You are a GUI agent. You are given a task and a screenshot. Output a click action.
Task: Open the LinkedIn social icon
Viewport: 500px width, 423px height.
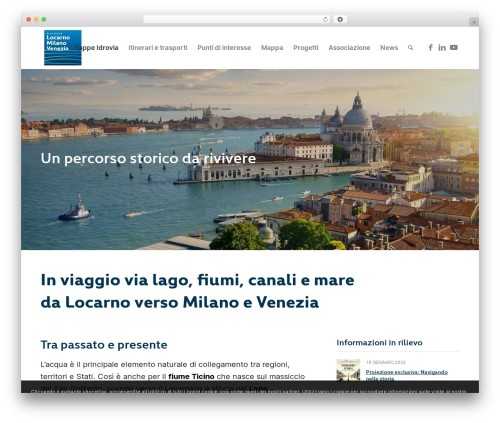[442, 48]
